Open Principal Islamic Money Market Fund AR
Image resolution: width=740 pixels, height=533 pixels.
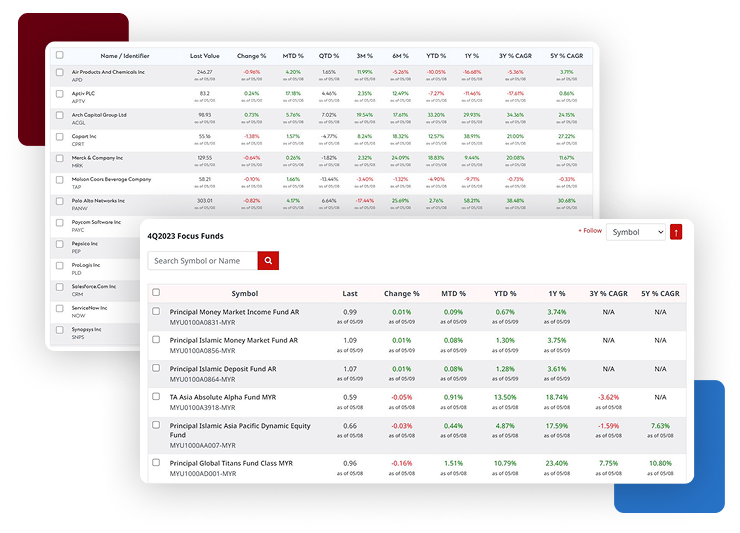point(234,340)
